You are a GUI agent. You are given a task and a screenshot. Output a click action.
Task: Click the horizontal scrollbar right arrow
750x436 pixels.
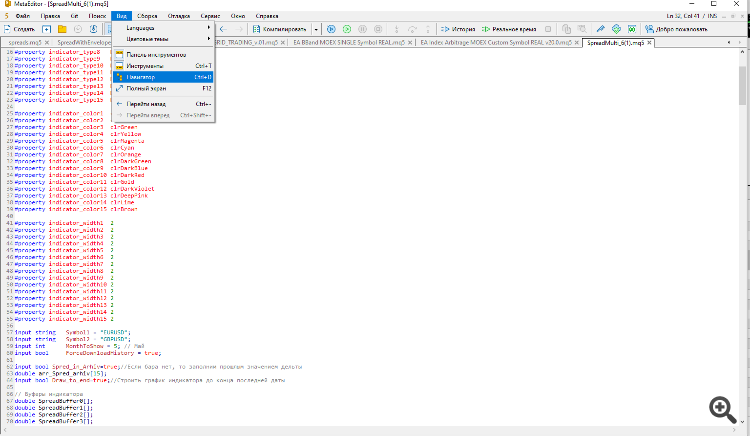(x=735, y=430)
